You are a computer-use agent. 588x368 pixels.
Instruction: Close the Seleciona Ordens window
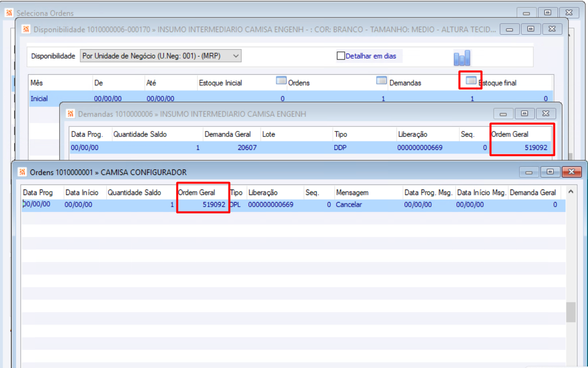(569, 13)
